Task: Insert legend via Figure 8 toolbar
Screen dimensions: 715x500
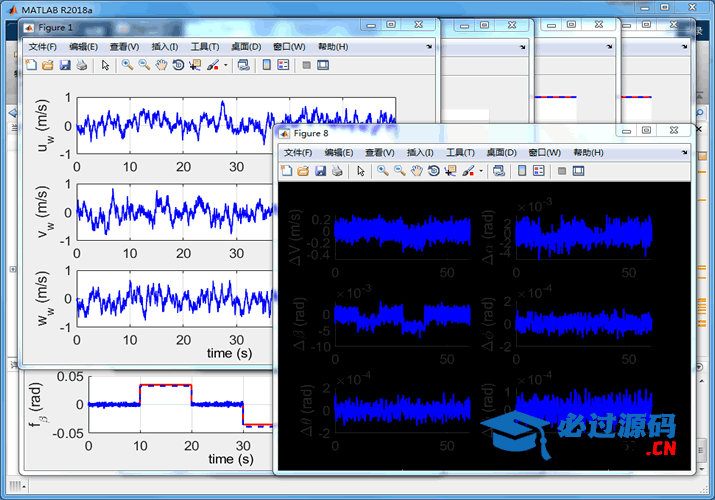Action: click(539, 171)
